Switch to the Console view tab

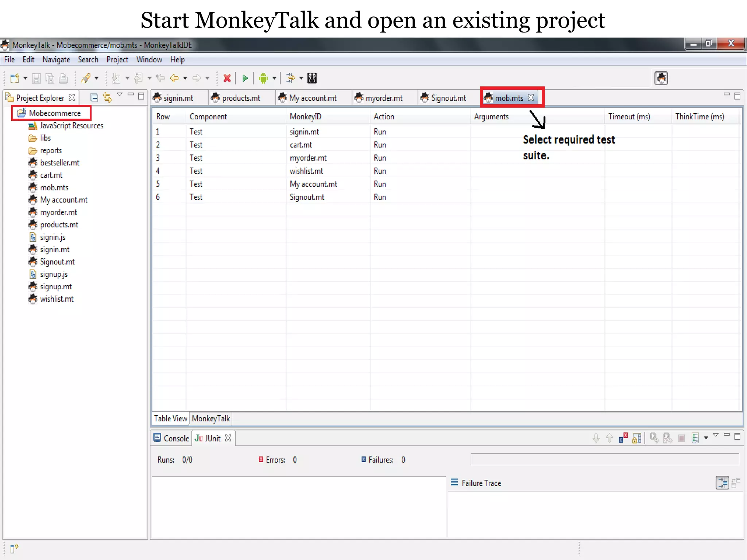pos(171,438)
